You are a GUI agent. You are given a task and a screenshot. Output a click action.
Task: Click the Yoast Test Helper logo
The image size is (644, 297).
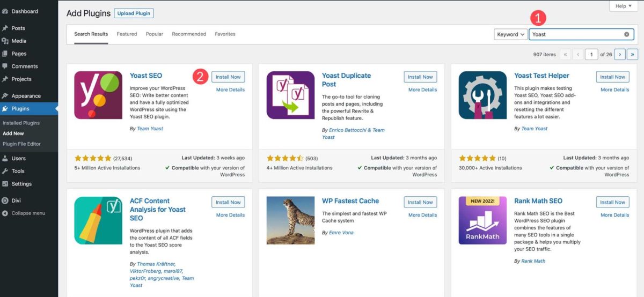coord(482,95)
